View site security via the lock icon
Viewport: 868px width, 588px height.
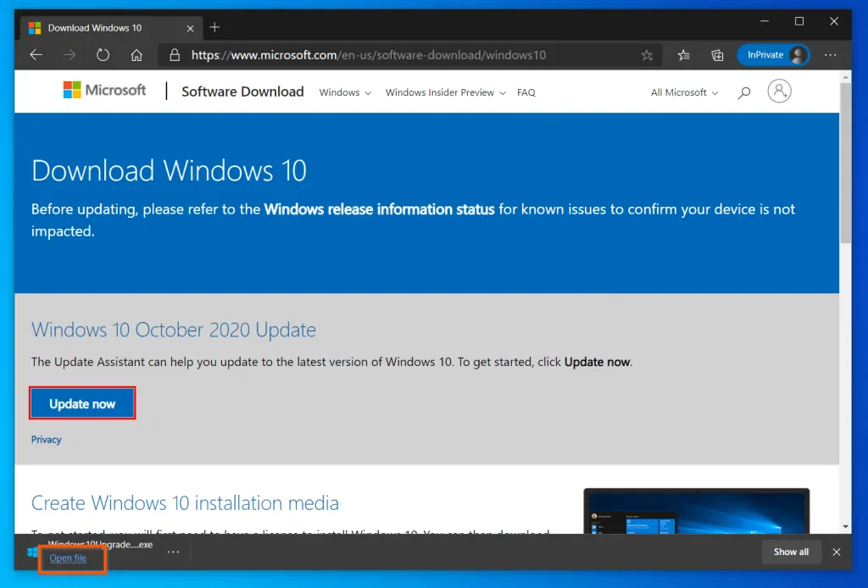pos(175,55)
